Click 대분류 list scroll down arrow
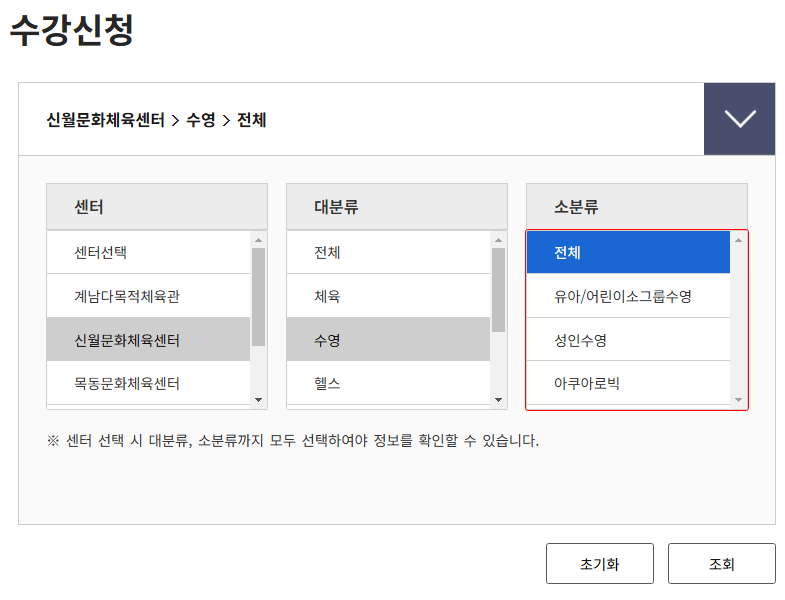 tap(498, 400)
